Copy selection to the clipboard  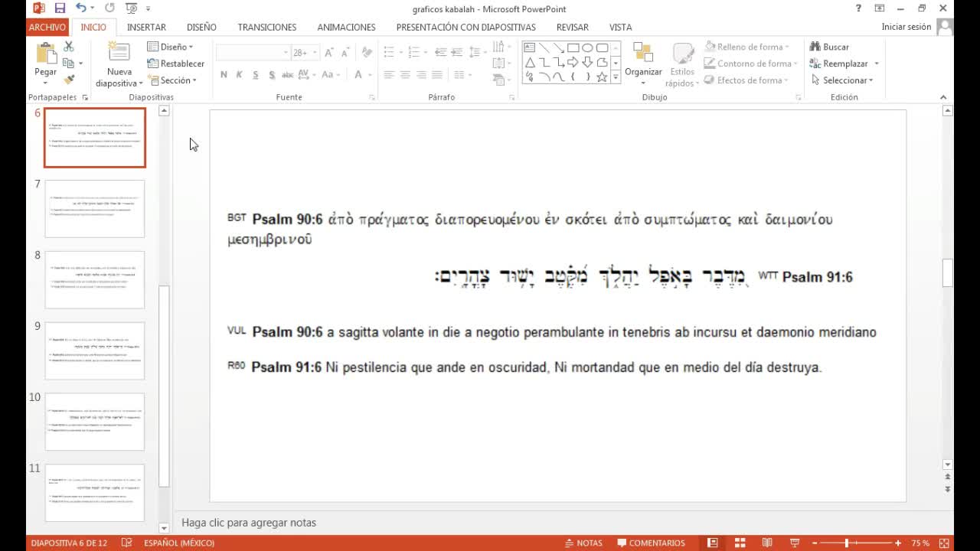pos(69,63)
